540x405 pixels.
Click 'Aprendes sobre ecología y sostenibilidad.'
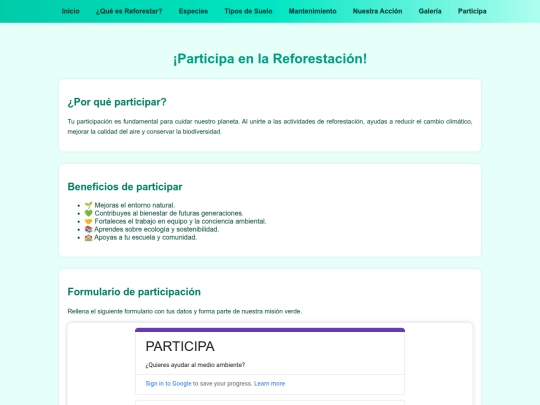pos(152,229)
